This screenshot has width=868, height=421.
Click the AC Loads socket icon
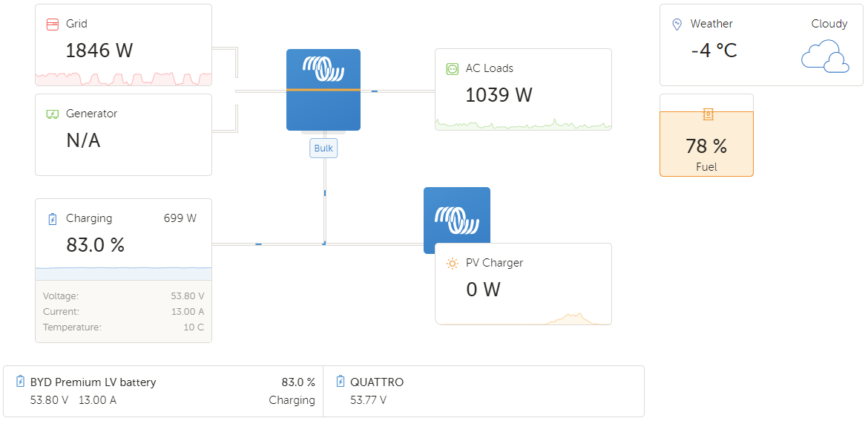[x=453, y=69]
